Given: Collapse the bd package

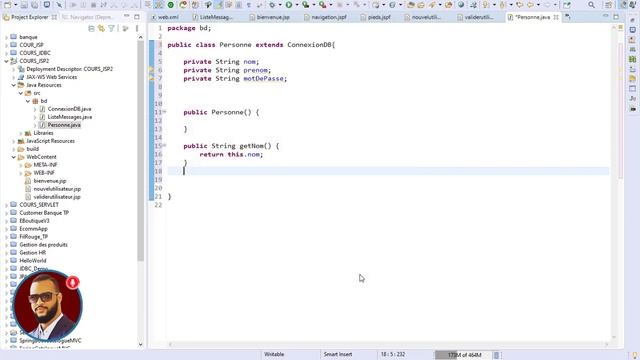Looking at the screenshot, I should tap(28, 101).
